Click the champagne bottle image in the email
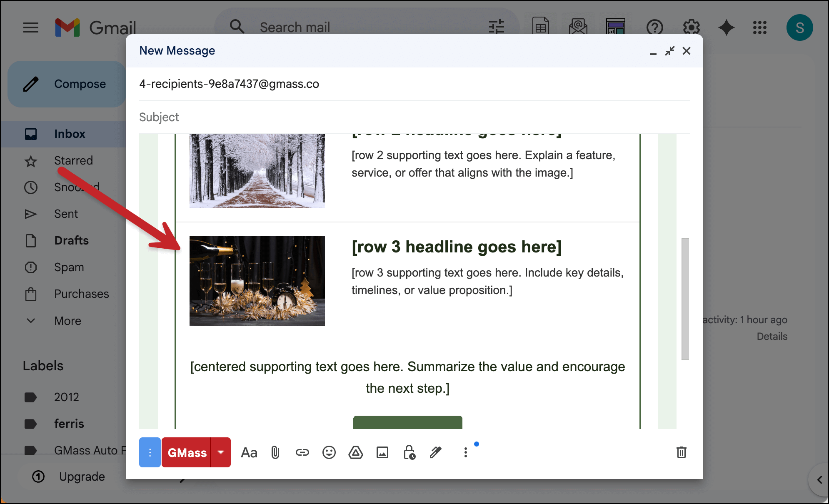Viewport: 829px width, 504px height. (257, 281)
